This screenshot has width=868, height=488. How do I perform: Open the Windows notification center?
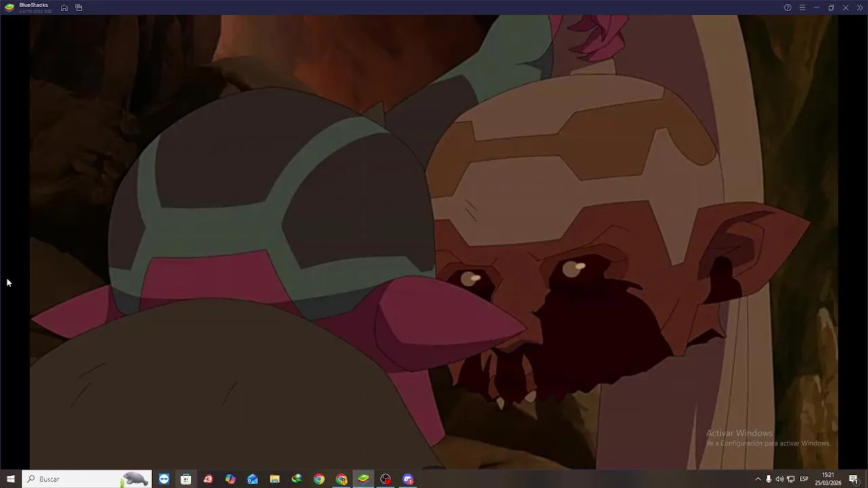pos(854,479)
